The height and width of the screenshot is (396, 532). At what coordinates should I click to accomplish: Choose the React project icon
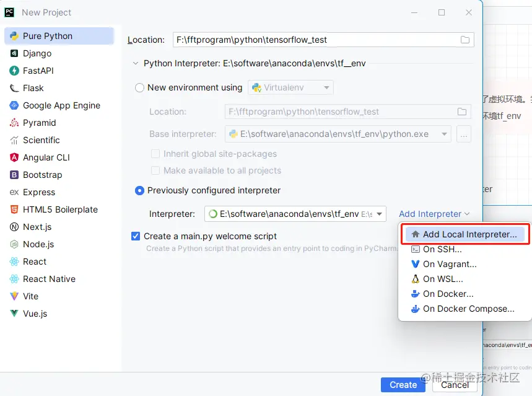tap(14, 261)
